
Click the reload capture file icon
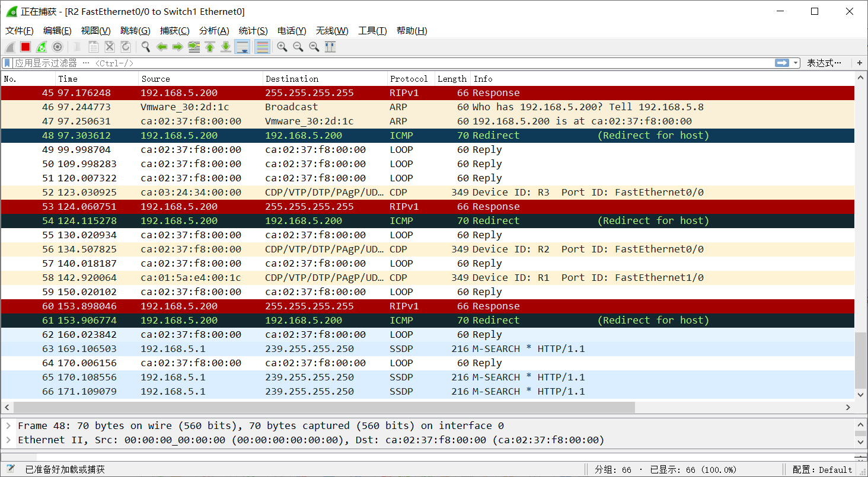126,47
